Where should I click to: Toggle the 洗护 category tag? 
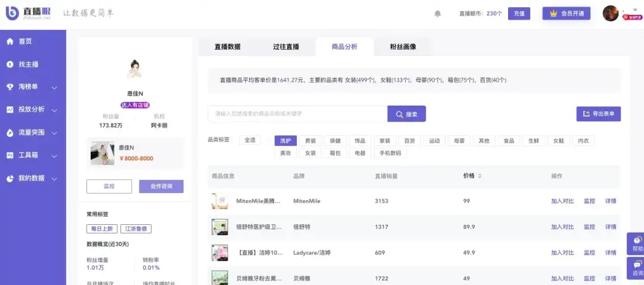click(285, 141)
